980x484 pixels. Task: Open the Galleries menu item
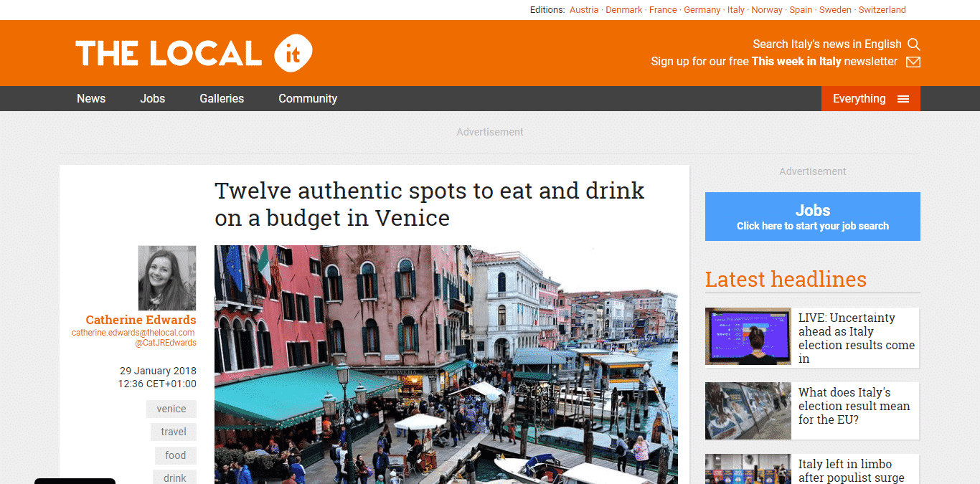click(x=222, y=99)
